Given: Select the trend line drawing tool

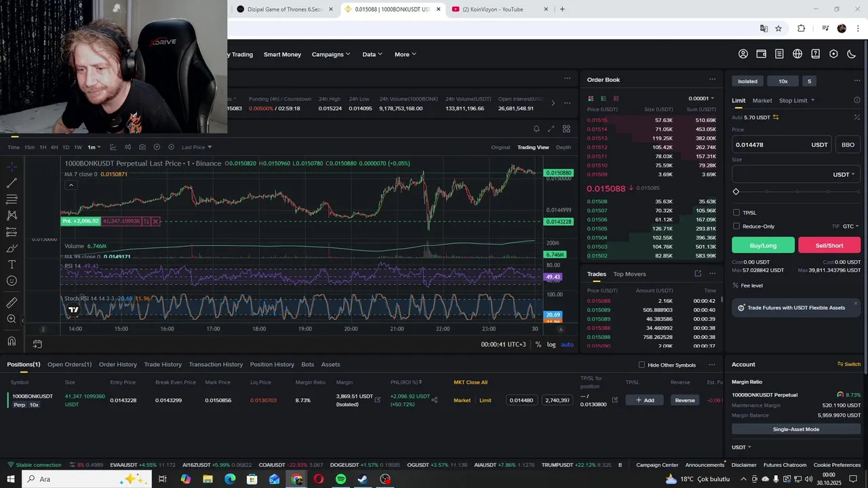Looking at the screenshot, I should (x=12, y=183).
